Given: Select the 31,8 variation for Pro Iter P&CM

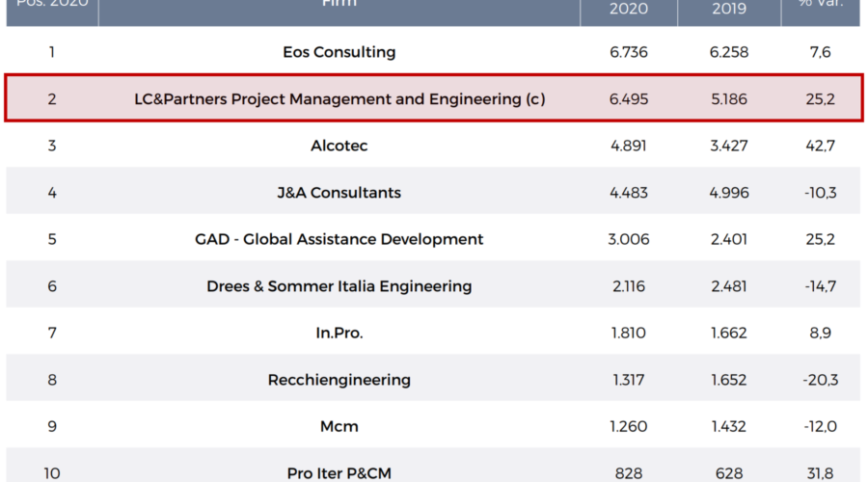Looking at the screenshot, I should click(821, 473).
